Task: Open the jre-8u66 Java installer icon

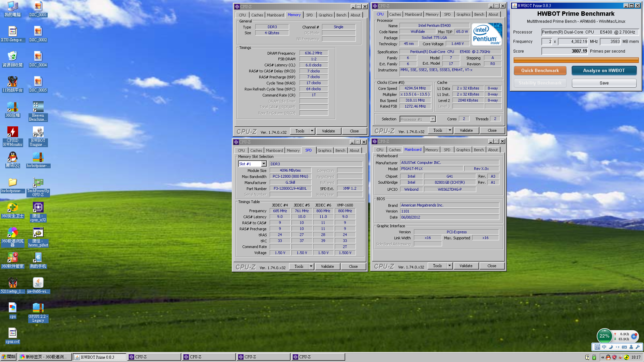Action: coord(38,285)
